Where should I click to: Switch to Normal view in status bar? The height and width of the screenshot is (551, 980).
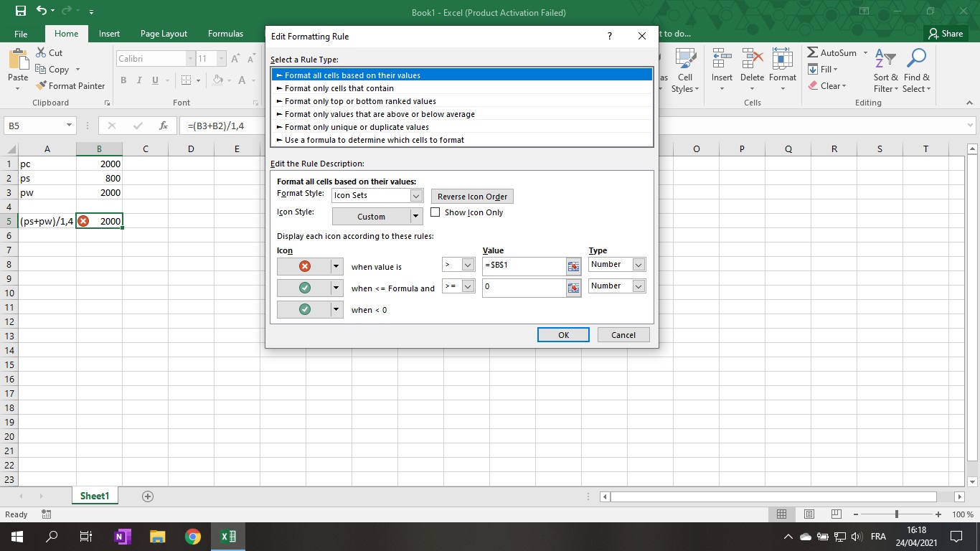click(x=782, y=514)
